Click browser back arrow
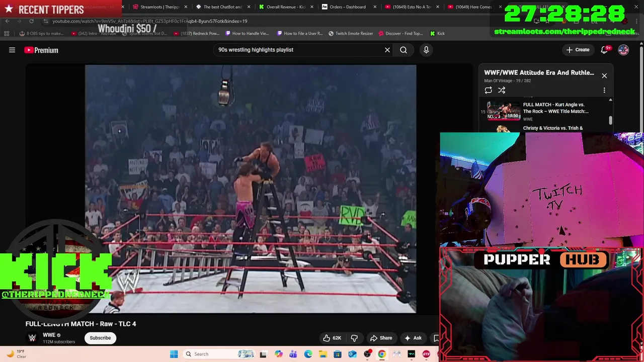The width and height of the screenshot is (644, 362). click(x=7, y=21)
